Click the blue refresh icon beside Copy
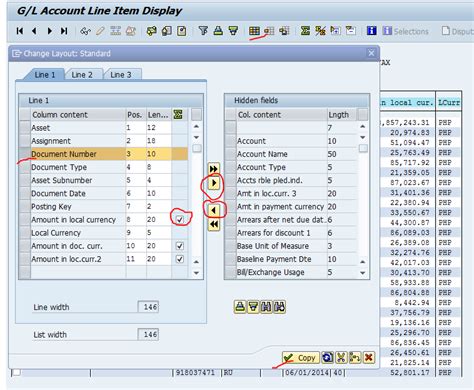The height and width of the screenshot is (390, 474). pos(328,358)
